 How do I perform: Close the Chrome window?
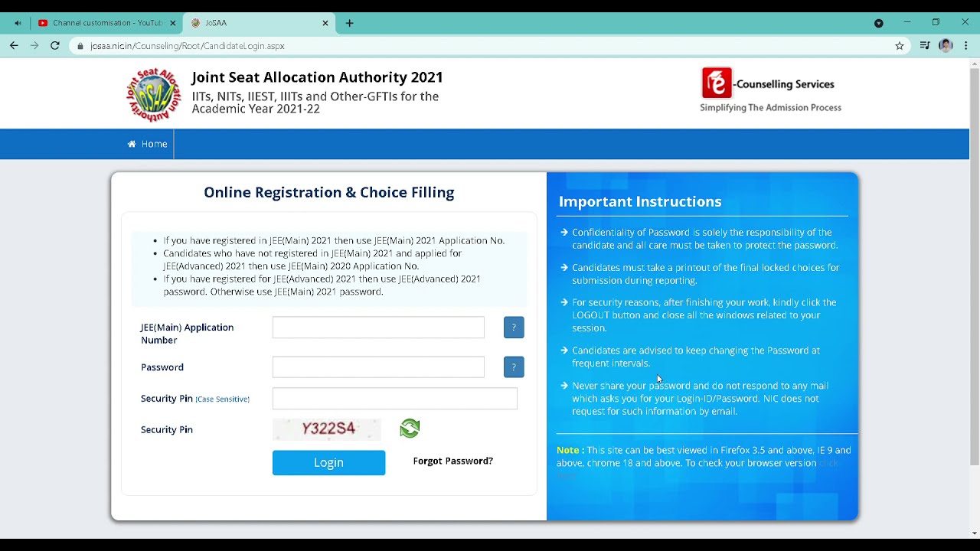[x=965, y=22]
